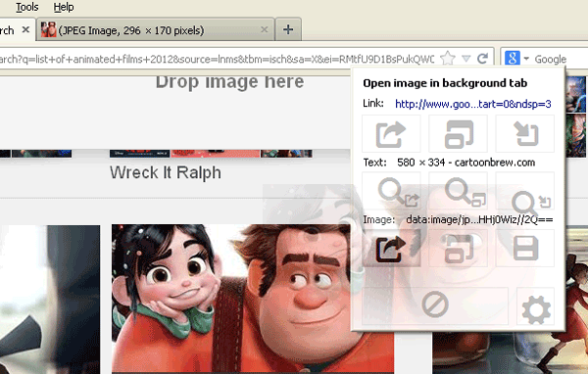Bookmark page with star icon

pyautogui.click(x=448, y=58)
